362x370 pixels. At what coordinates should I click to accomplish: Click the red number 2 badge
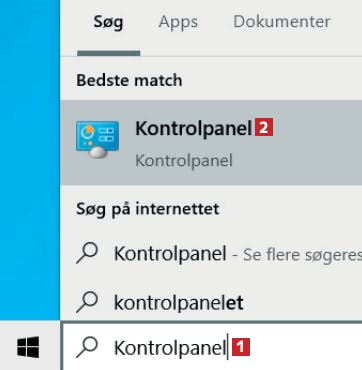[264, 128]
